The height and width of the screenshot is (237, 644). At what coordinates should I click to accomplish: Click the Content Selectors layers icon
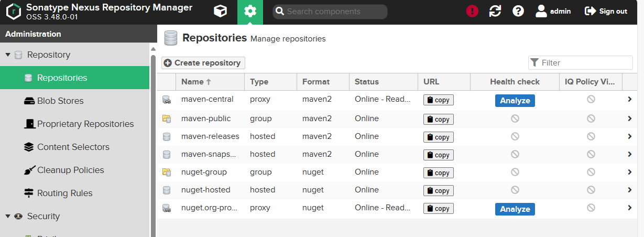click(29, 147)
